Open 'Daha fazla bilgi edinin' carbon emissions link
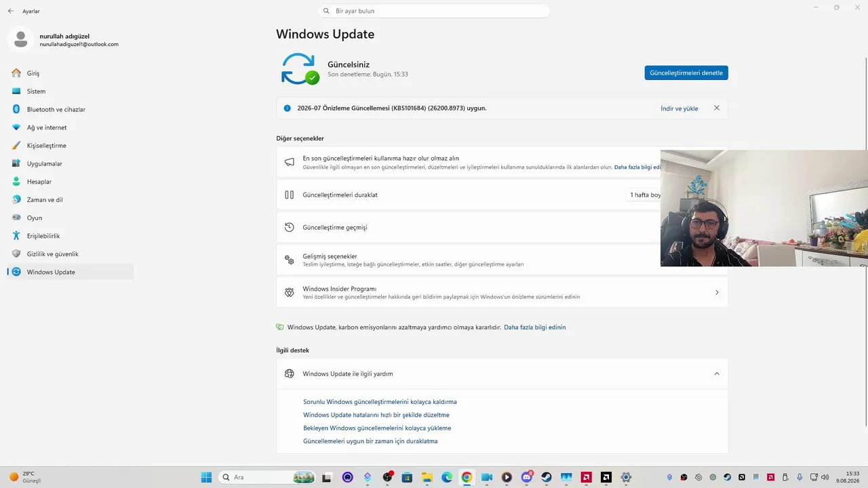This screenshot has height=488, width=868. [x=534, y=327]
